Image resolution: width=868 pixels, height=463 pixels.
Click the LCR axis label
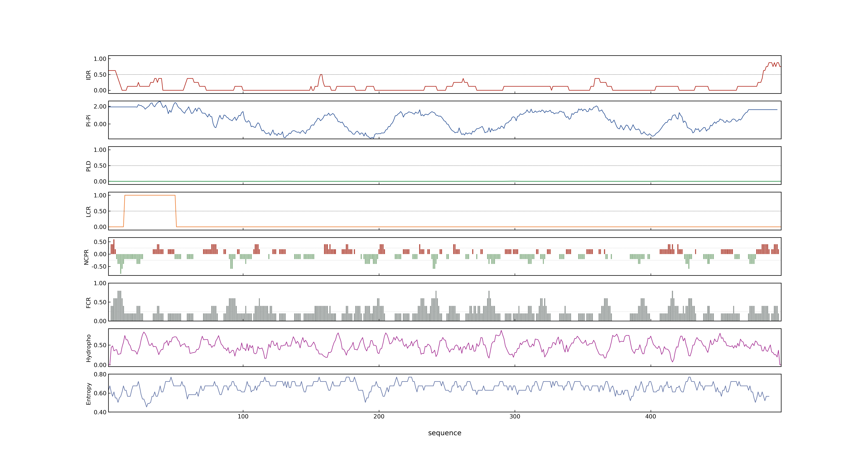(x=88, y=211)
